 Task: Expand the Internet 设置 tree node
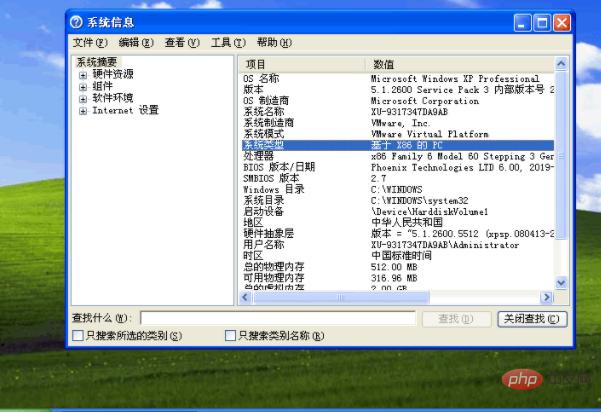tap(82, 111)
